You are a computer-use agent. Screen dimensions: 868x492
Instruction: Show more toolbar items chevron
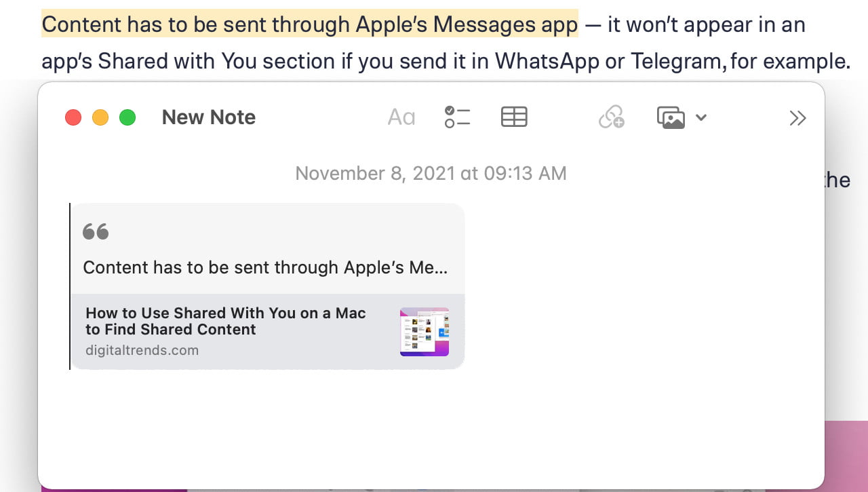coord(798,118)
